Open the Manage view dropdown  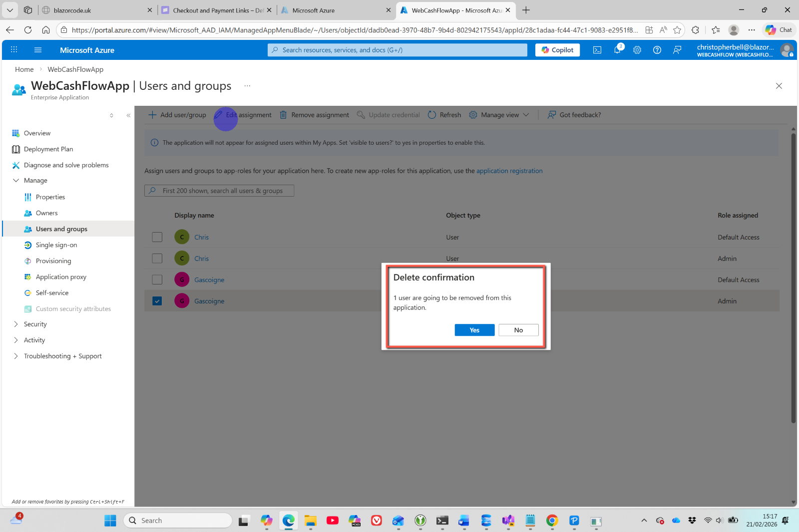click(x=499, y=115)
